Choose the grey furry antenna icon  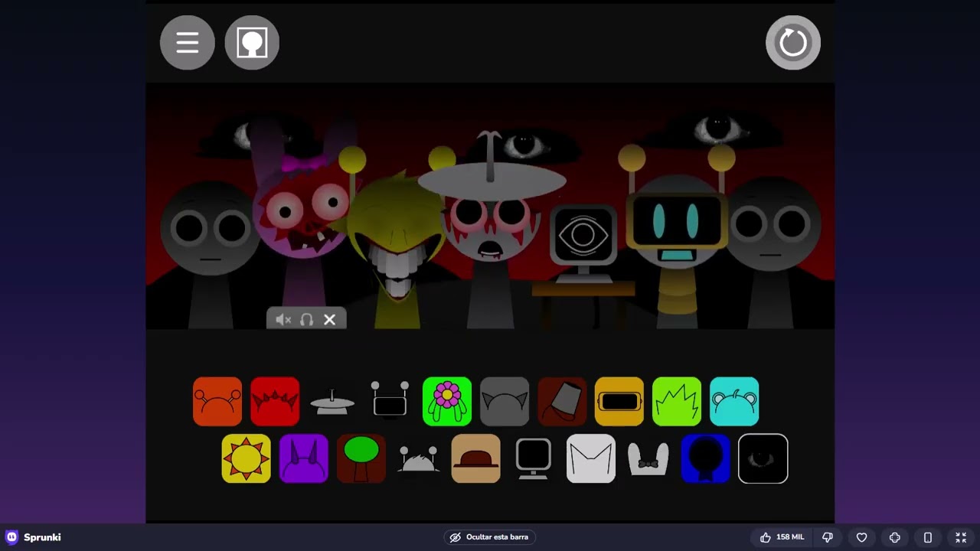tap(419, 458)
